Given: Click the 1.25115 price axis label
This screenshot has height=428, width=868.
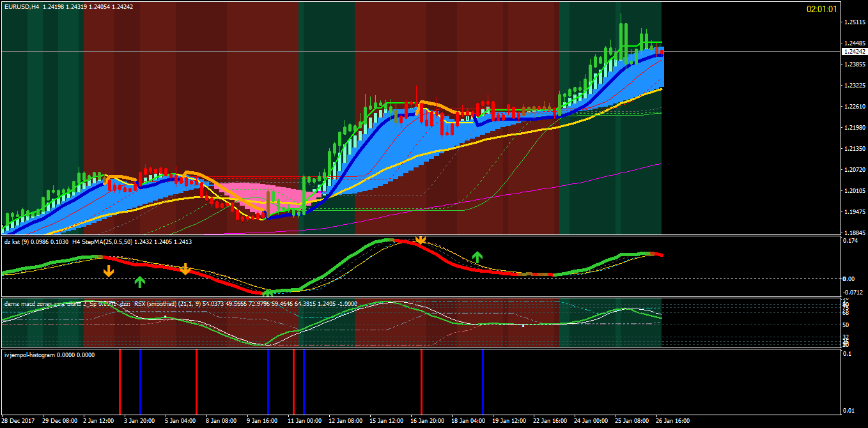Looking at the screenshot, I should pos(855,22).
